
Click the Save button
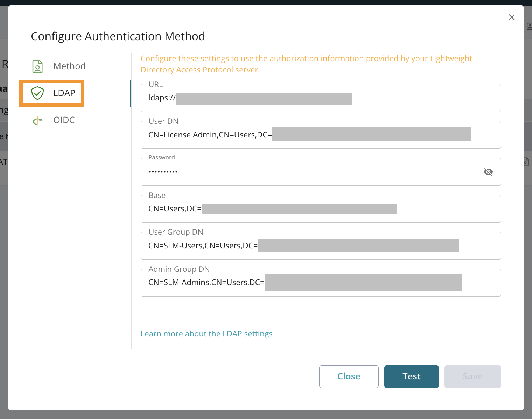coord(472,376)
